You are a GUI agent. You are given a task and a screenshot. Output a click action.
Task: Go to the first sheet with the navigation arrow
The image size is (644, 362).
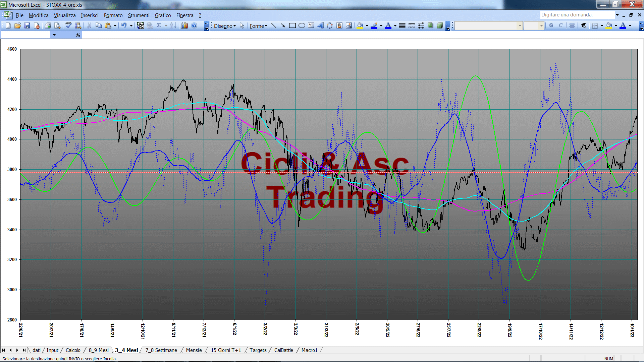coord(4,350)
